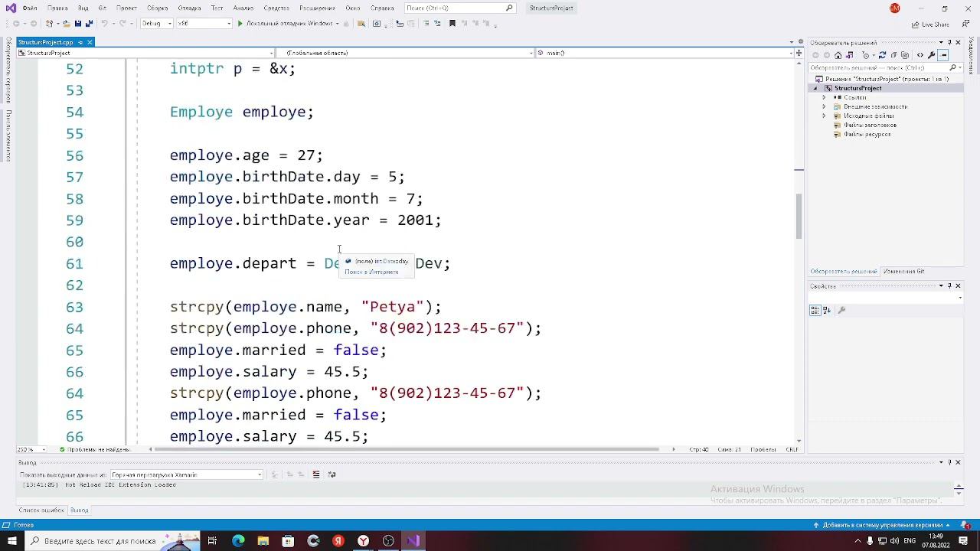The height and width of the screenshot is (551, 980).
Task: Click Collapse All icon in Solution Explorer
Action: coord(893,55)
